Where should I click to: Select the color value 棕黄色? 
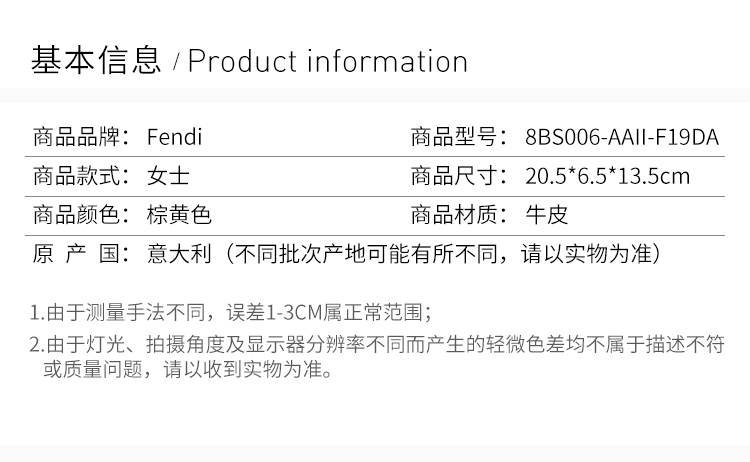(x=179, y=215)
